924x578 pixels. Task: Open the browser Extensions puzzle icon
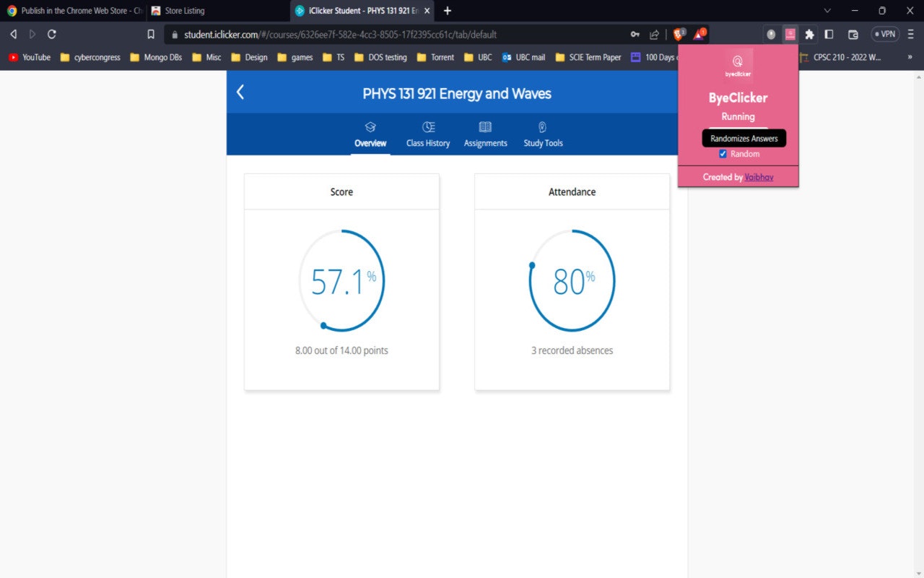click(809, 34)
